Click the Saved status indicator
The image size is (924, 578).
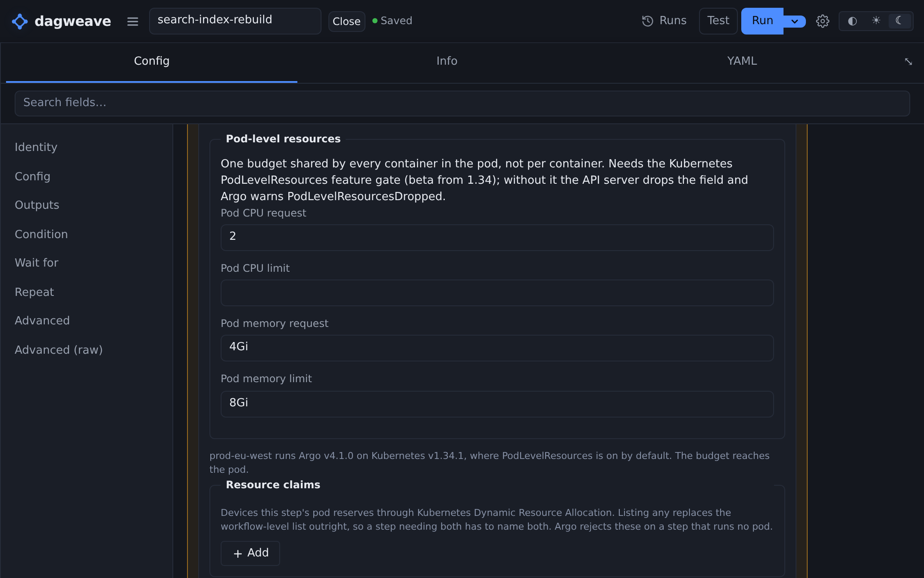click(x=392, y=21)
